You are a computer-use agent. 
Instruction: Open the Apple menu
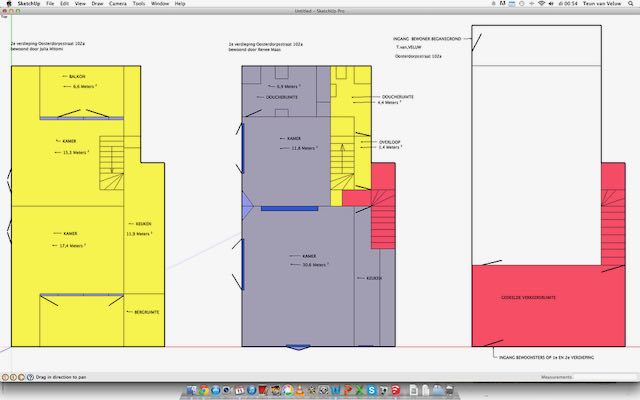(9, 4)
